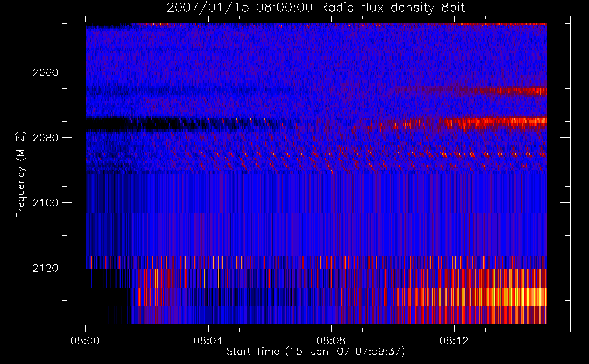589x364 pixels.
Task: Click the 08:00 time tick label
Action: click(85, 341)
